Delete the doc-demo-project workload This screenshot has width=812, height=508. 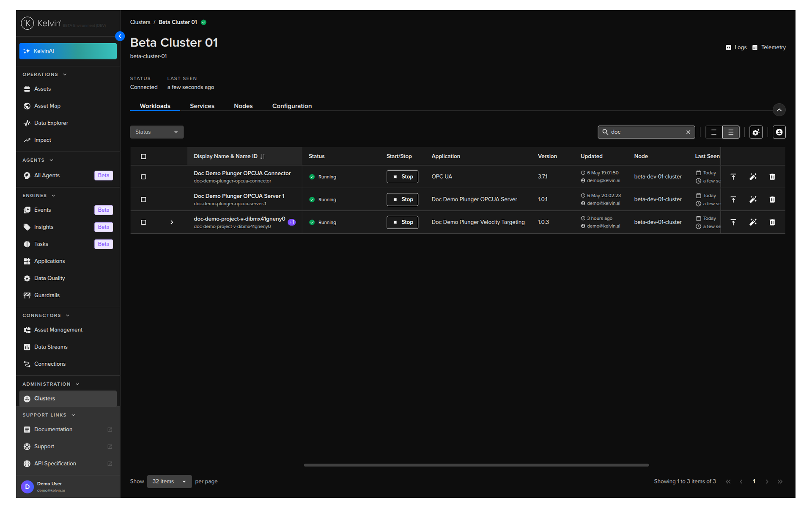(x=772, y=222)
